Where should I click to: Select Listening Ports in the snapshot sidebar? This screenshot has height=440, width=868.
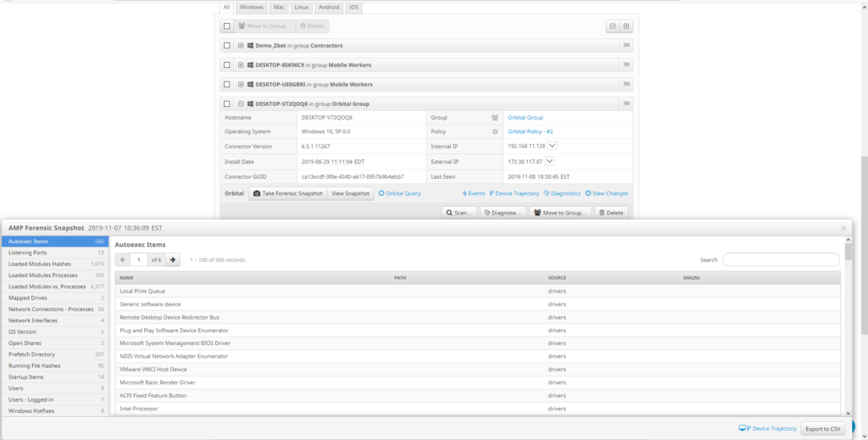point(28,253)
